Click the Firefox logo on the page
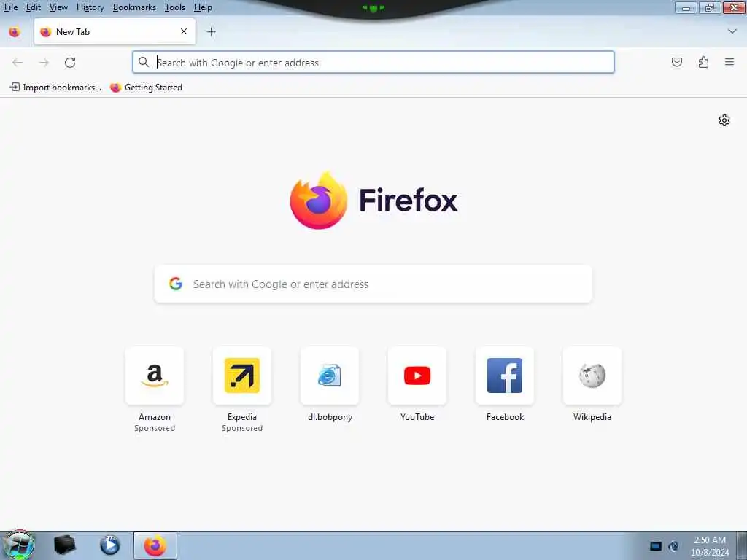 [319, 200]
